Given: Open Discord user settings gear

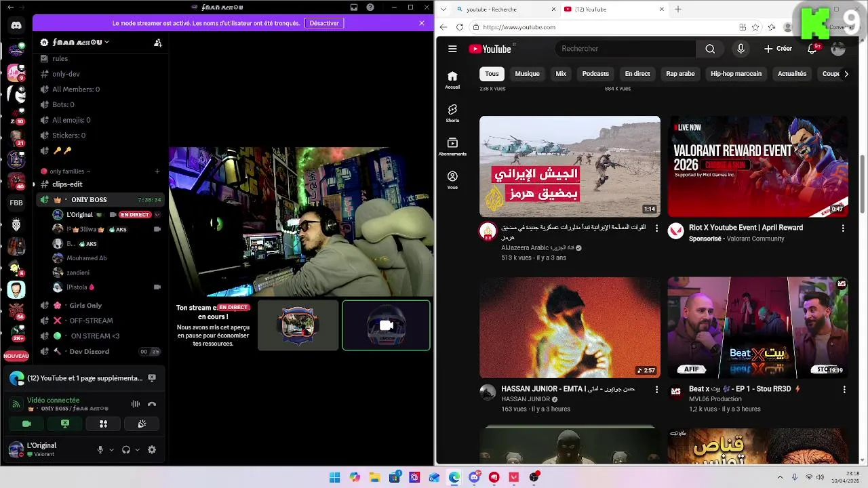Looking at the screenshot, I should pyautogui.click(x=152, y=449).
